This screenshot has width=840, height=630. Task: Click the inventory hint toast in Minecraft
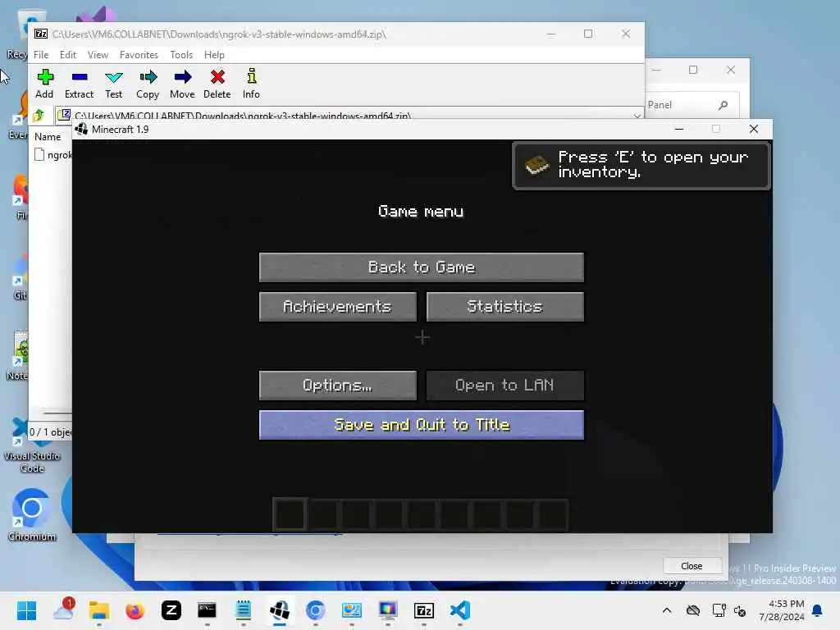coord(641,165)
